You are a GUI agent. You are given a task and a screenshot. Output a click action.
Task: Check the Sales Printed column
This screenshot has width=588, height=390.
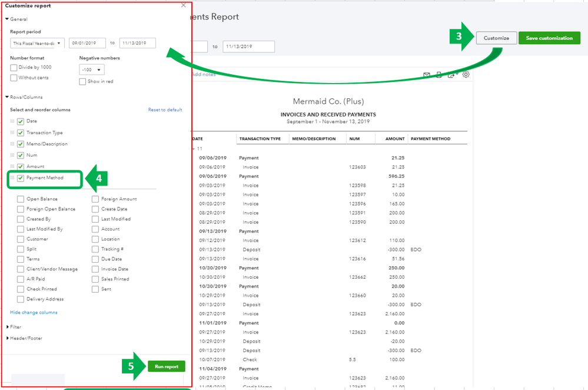(95, 279)
